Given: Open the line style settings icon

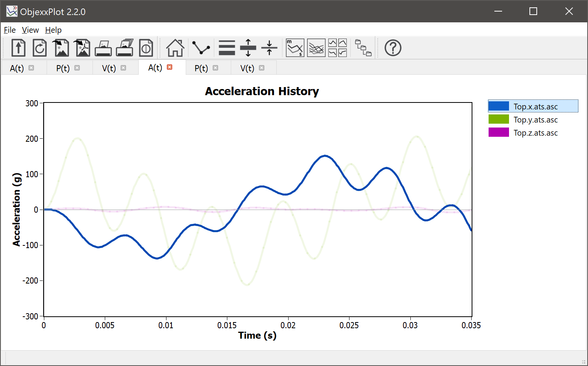Looking at the screenshot, I should click(200, 47).
